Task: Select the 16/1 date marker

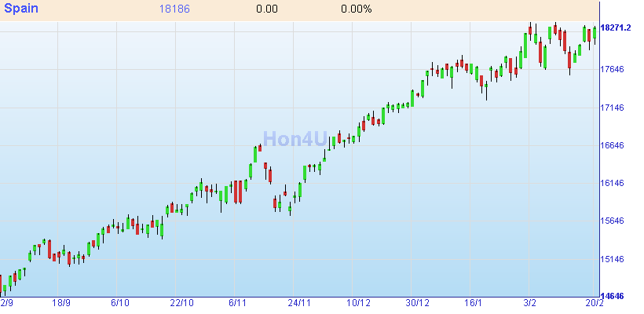Action: 474,303
